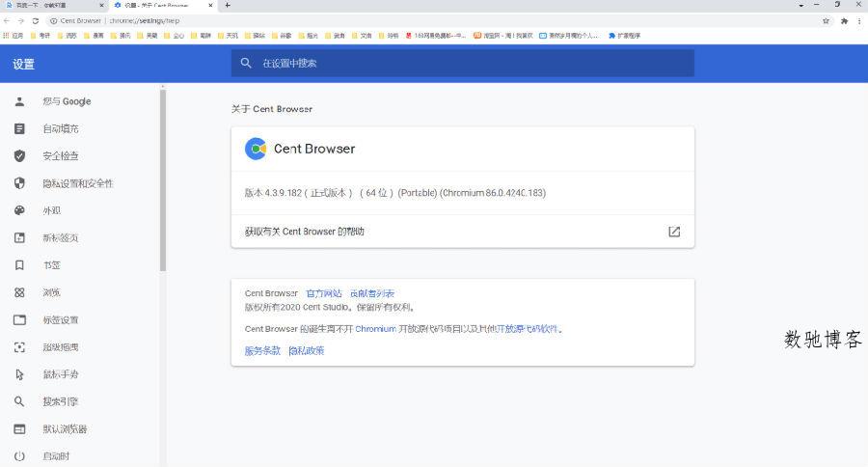The image size is (868, 467).
Task: Open the browser three-dot menu
Action: [859, 20]
